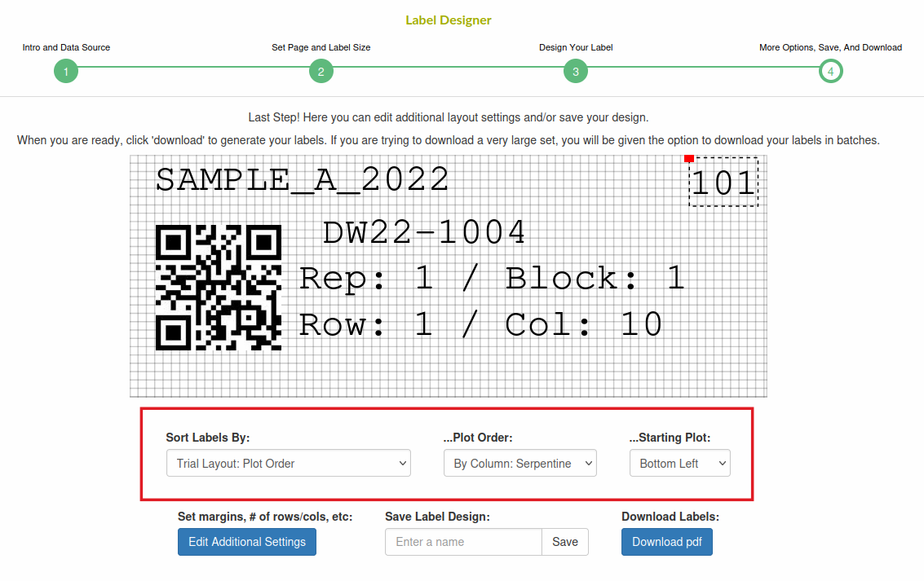Click the Label Designer title
This screenshot has height=581, width=924.
point(449,20)
